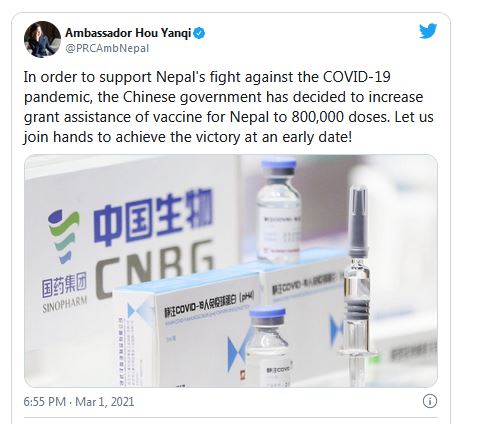Click the prefilled syringe in the photo
Screen dimensions: 489x424
tap(357, 285)
